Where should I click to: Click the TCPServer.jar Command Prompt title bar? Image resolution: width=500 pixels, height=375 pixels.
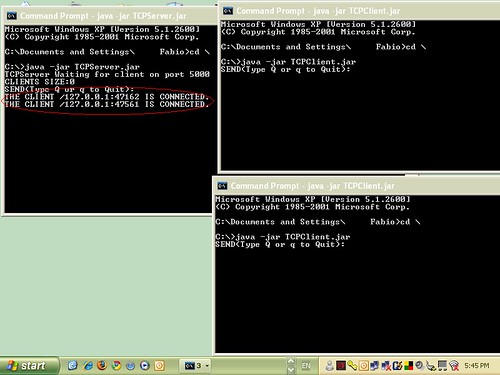(110, 16)
